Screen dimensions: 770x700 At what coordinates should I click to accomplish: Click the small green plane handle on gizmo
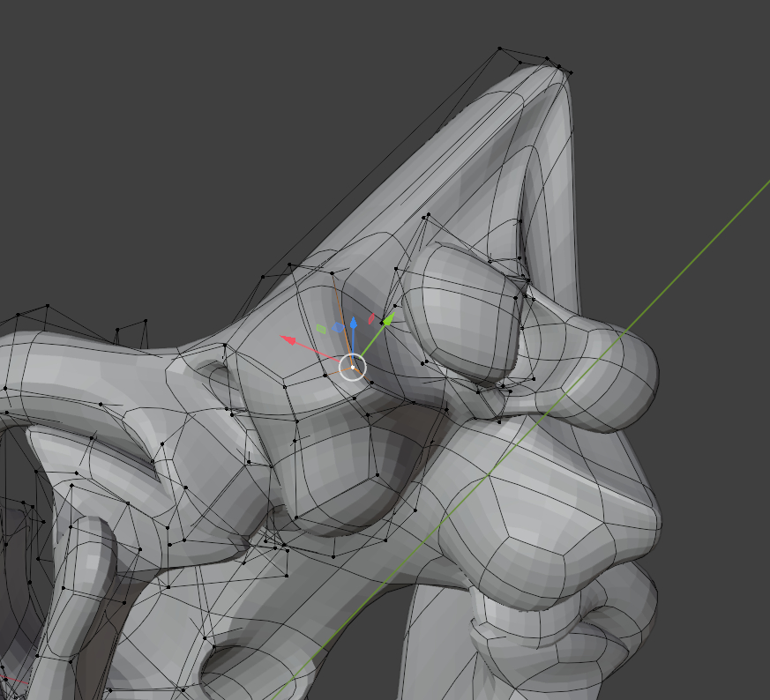tap(322, 329)
